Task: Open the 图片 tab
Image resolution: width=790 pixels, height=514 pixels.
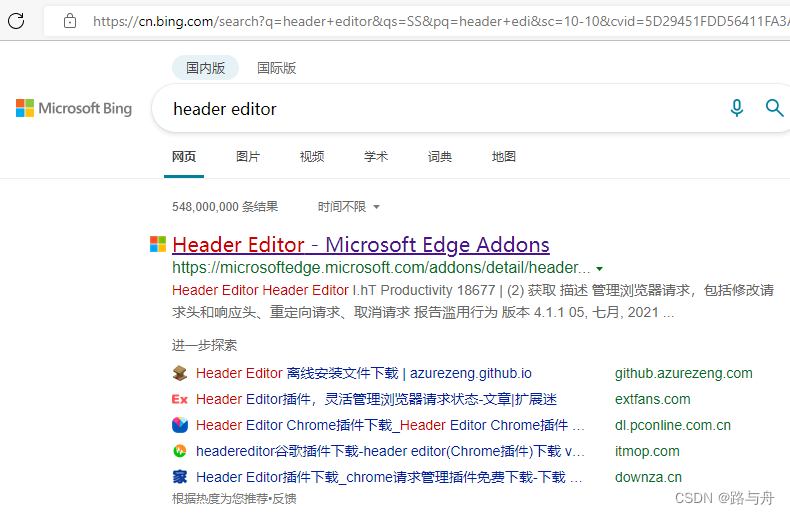Action: [x=248, y=157]
